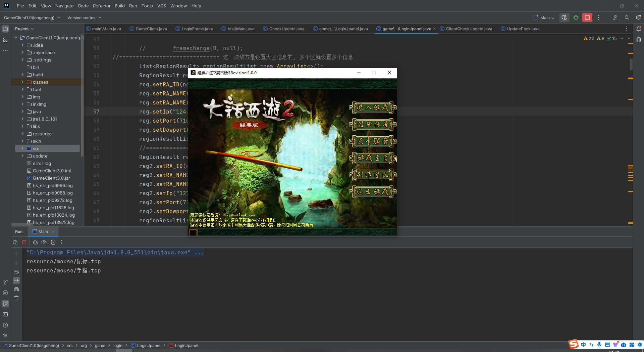The image size is (644, 352).
Task: Click the Debug 'Main' bug icon
Action: (576, 17)
